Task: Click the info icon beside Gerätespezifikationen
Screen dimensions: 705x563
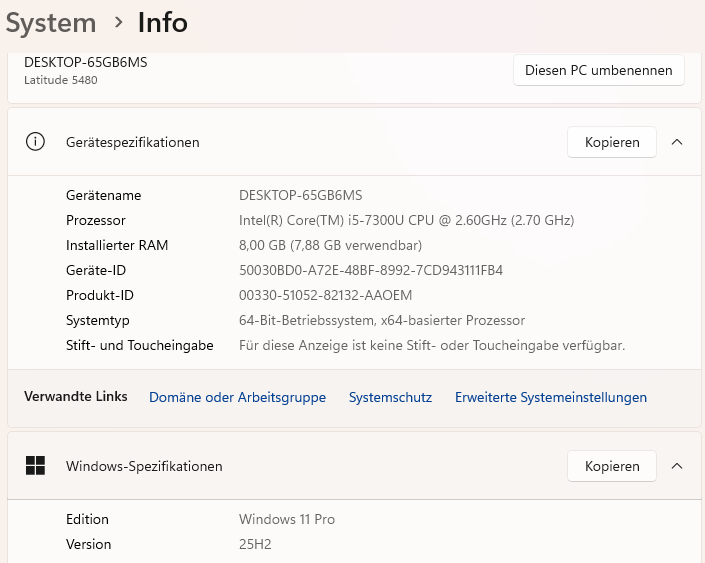Action: click(x=35, y=142)
